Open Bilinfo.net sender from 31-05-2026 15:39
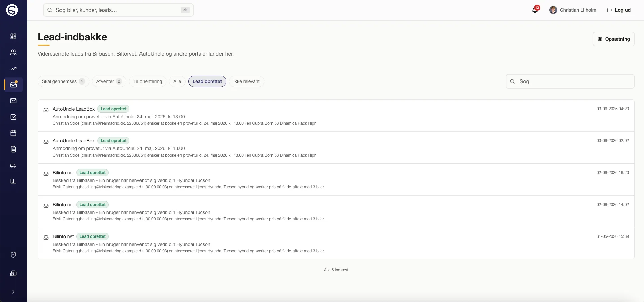644x302 pixels. (x=63, y=236)
